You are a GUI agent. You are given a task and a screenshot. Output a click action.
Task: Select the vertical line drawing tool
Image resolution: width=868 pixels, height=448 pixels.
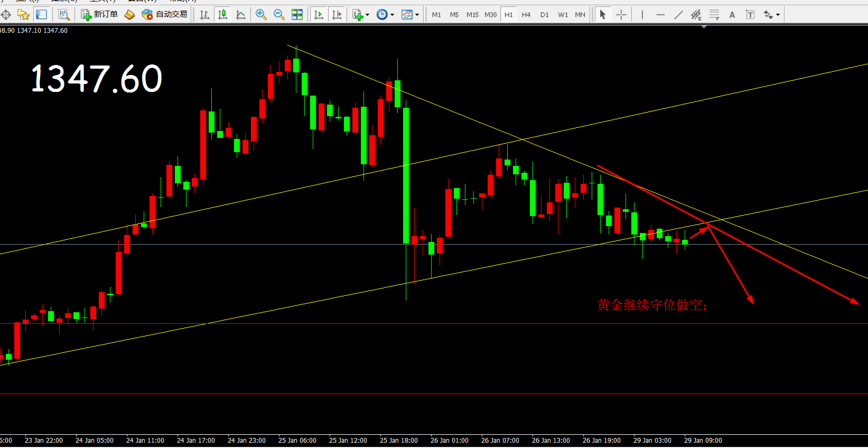[642, 15]
